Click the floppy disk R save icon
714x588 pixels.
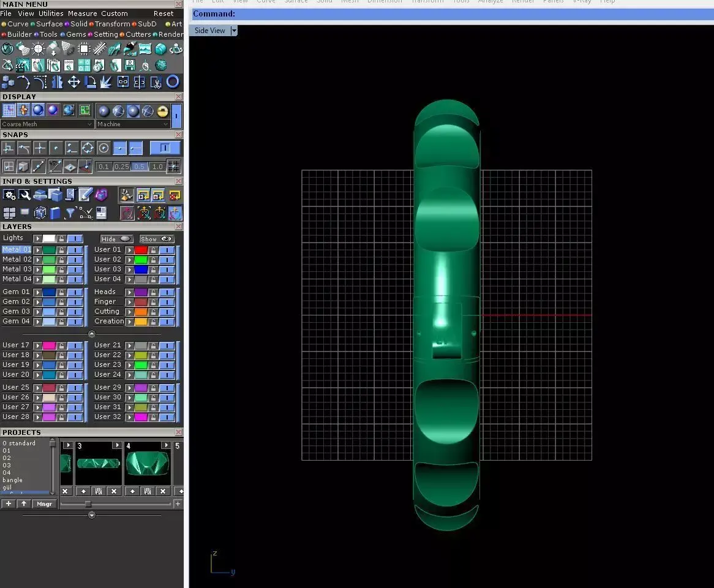130,66
